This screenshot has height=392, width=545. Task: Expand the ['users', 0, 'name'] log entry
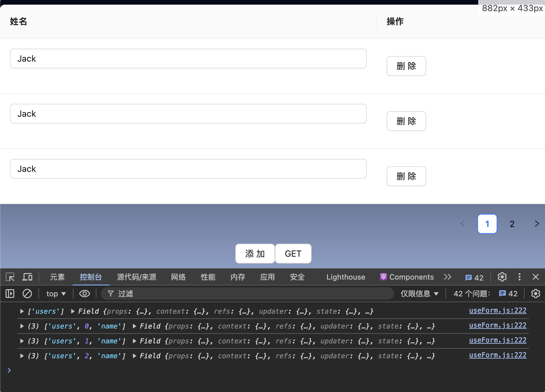pos(22,326)
